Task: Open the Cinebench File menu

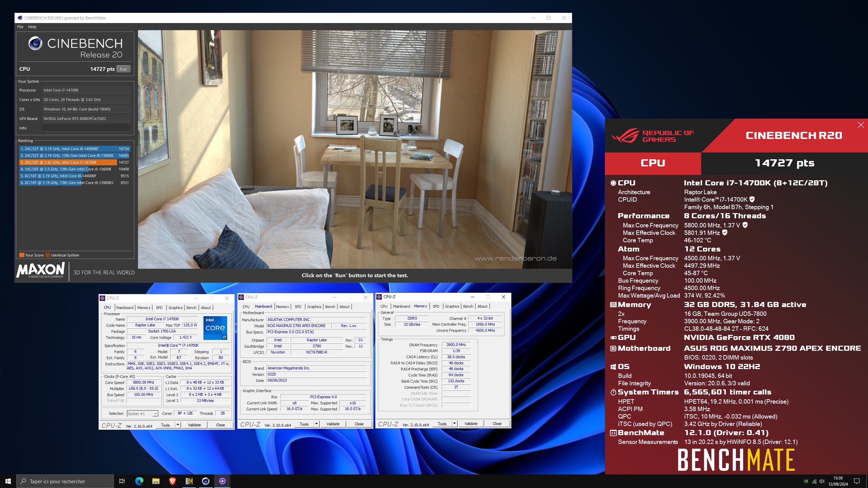Action: coord(20,27)
